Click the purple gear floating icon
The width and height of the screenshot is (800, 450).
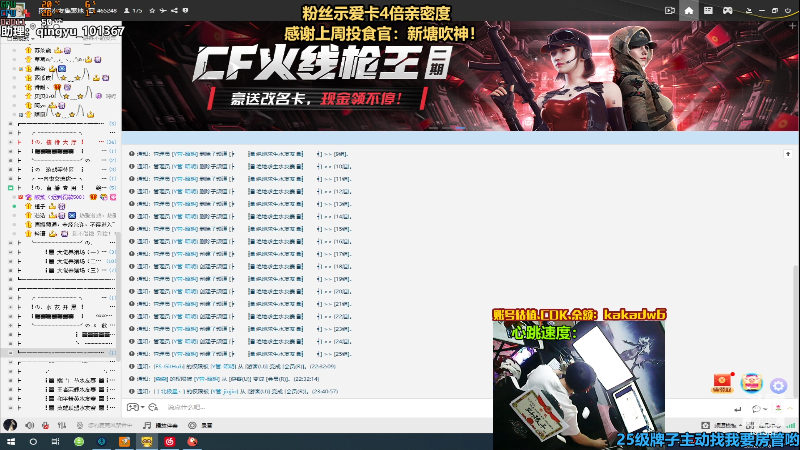click(779, 386)
